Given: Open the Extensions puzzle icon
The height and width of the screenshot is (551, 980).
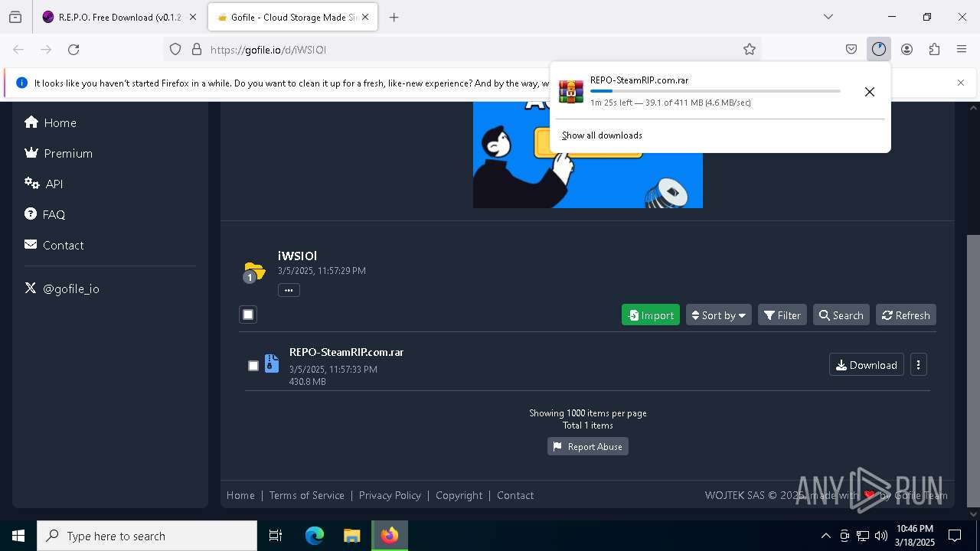Looking at the screenshot, I should (x=934, y=49).
